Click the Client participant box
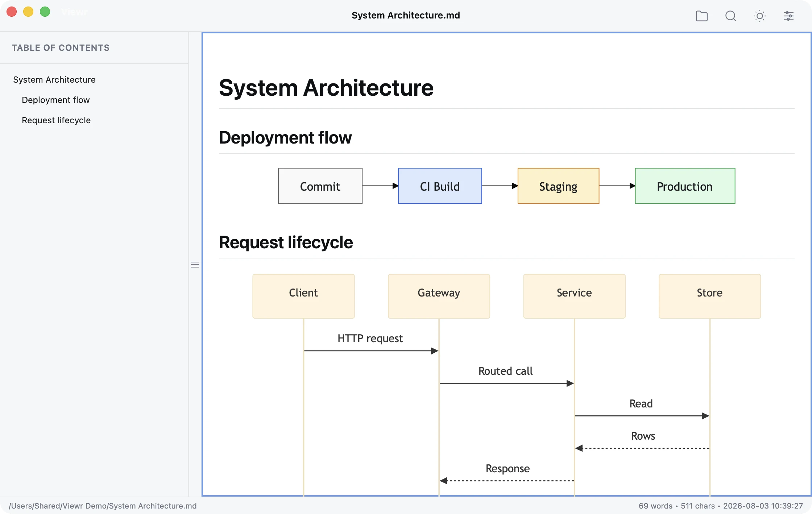The image size is (812, 514). 303,296
